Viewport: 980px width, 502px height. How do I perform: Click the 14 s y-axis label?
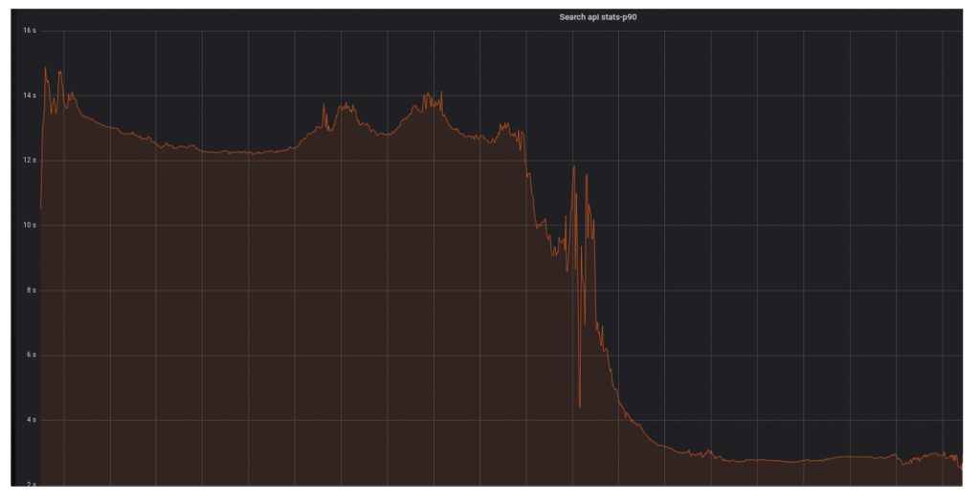point(29,96)
